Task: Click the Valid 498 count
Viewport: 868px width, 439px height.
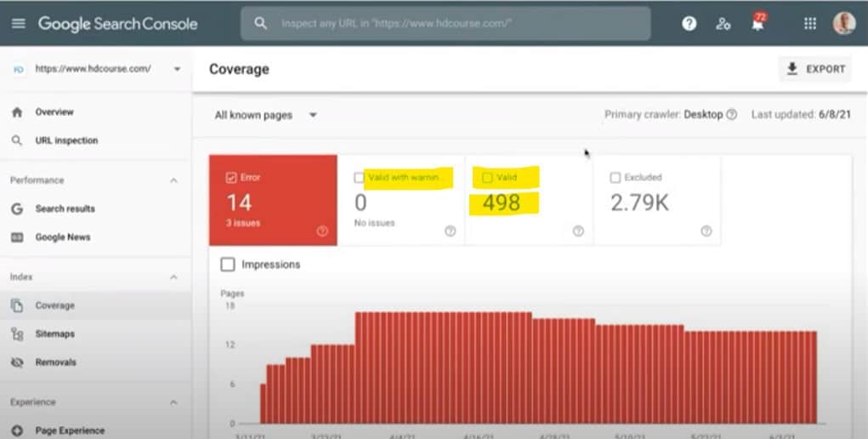Action: [x=502, y=202]
